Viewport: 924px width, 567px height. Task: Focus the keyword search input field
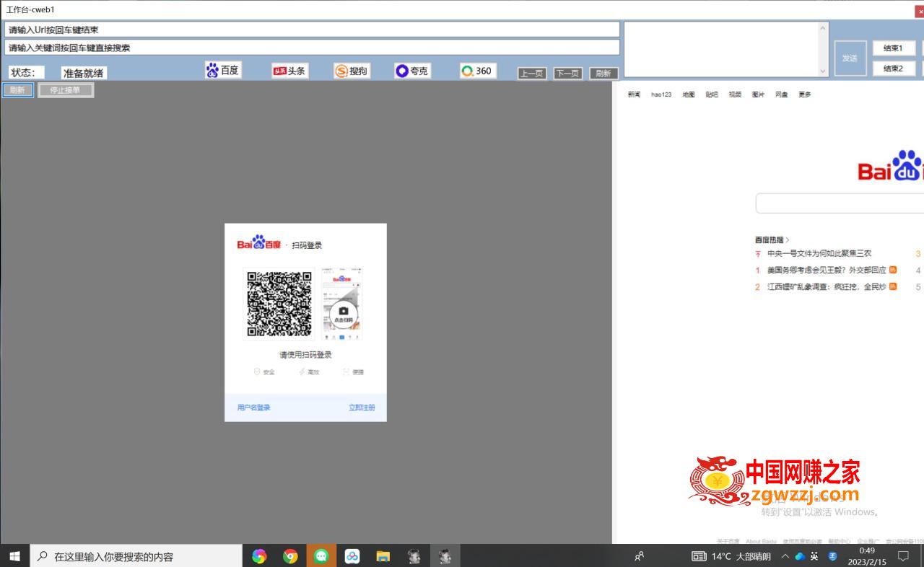tap(312, 48)
